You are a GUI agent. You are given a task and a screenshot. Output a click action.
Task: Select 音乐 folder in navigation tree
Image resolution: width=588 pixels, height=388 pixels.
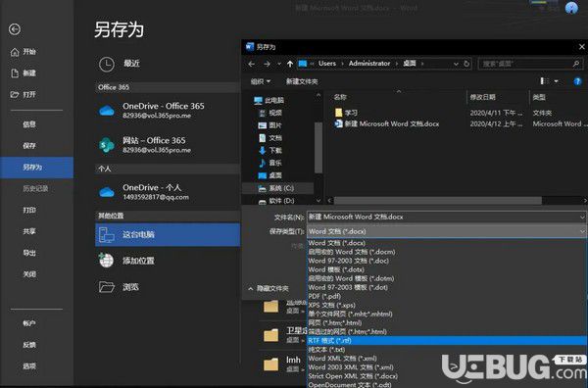tap(270, 163)
